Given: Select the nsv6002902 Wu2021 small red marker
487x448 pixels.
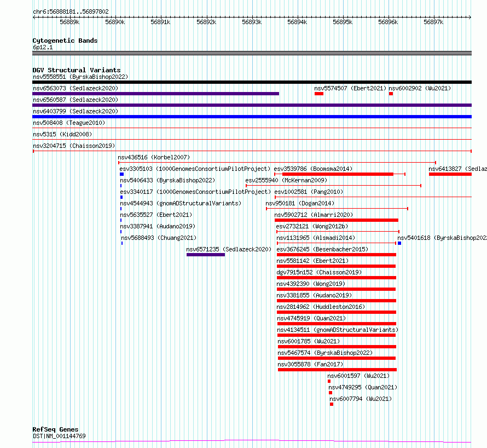Looking at the screenshot, I should click(x=391, y=94).
